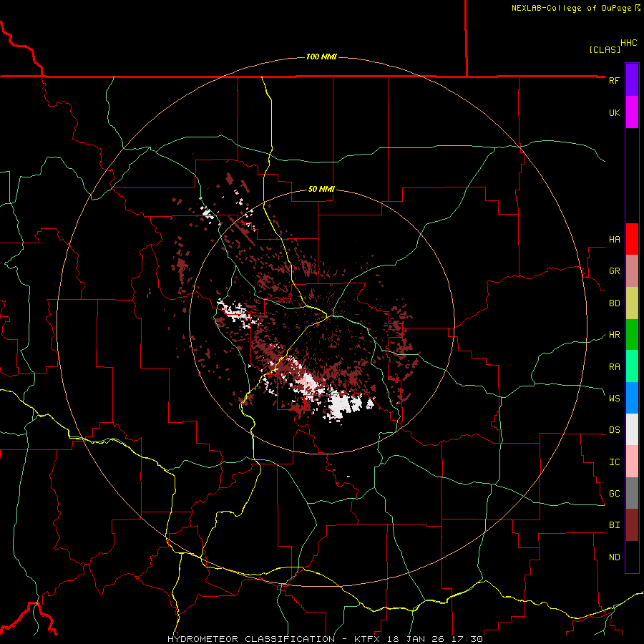This screenshot has height=644, width=644.
Task: Click the BD legend label
Action: click(x=614, y=303)
